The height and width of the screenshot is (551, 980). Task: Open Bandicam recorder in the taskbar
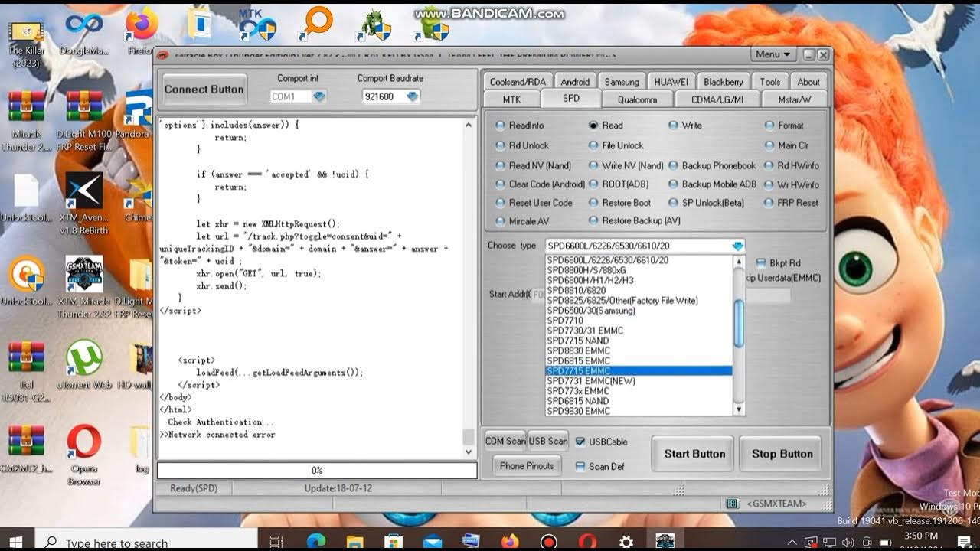548,541
